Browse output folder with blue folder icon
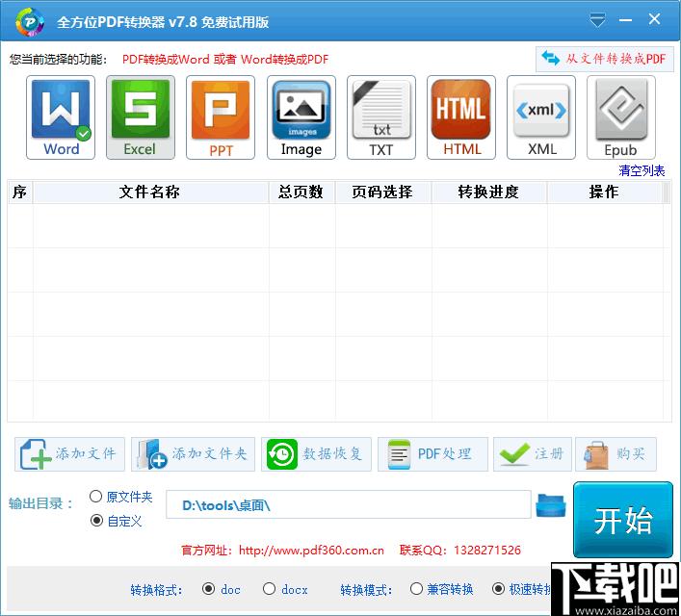 pos(551,505)
